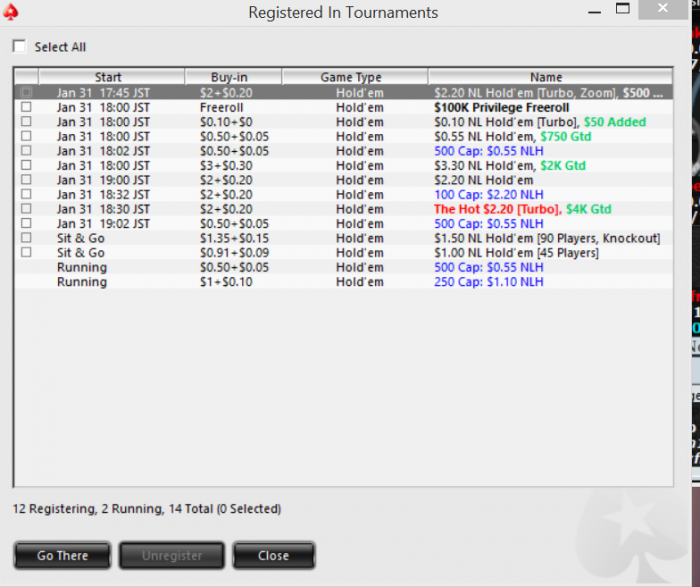The height and width of the screenshot is (587, 700).
Task: Click the $1+$0.10 buy-in cell
Action: click(x=226, y=282)
